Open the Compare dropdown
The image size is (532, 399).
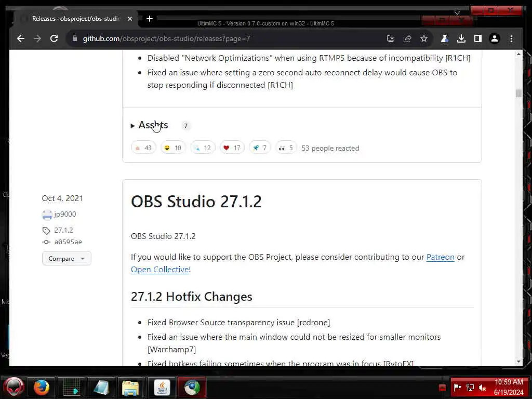click(66, 259)
